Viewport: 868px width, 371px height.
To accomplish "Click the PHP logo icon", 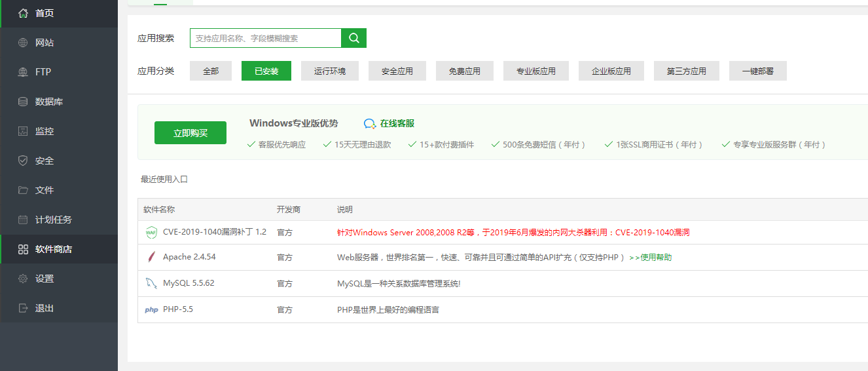I will point(151,310).
